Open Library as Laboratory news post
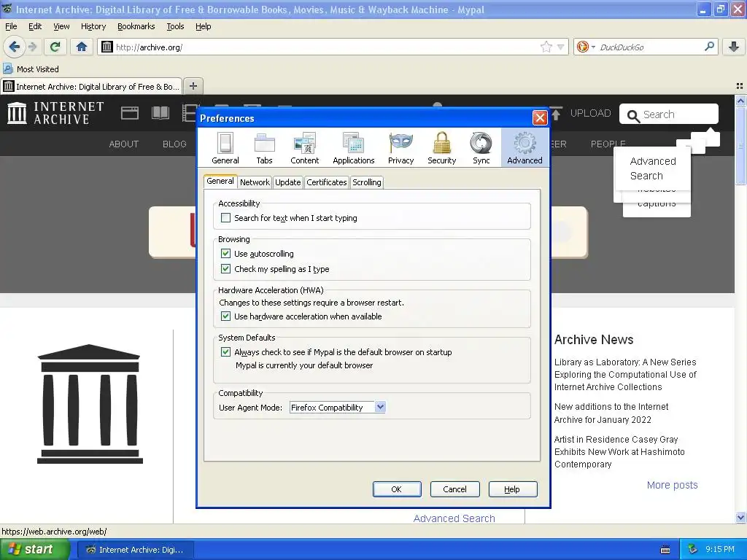 [625, 374]
